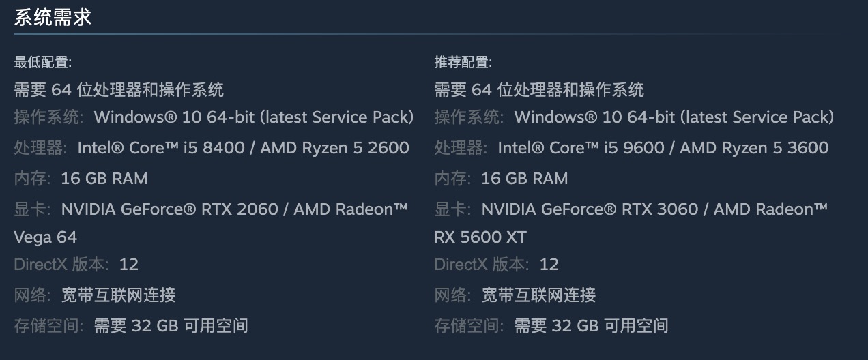Viewport: 868px width, 360px height.
Task: Click minimum 16 GB RAM memory line
Action: click(x=104, y=179)
